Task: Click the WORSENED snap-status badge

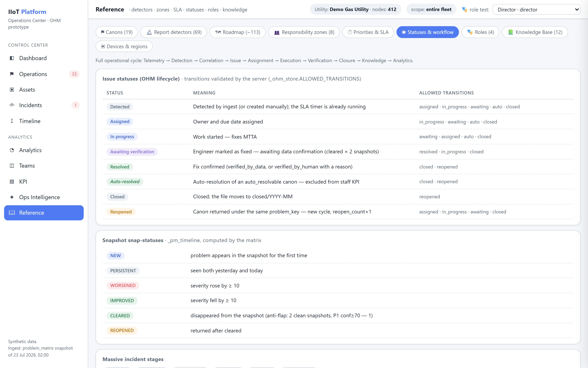Action: pyautogui.click(x=123, y=285)
